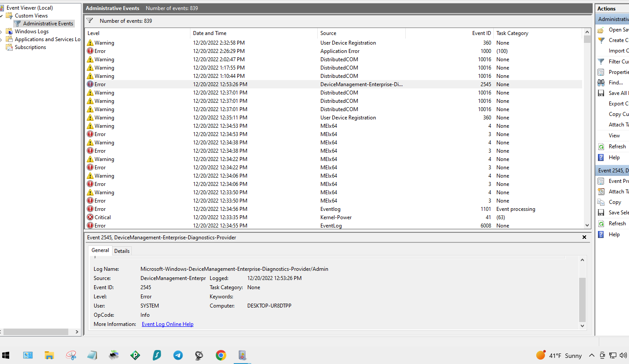This screenshot has height=364, width=629.
Task: Switch to the Details tab
Action: click(122, 251)
